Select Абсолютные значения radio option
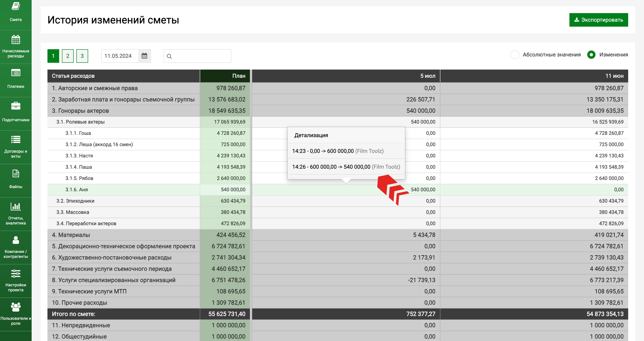The height and width of the screenshot is (341, 644). (515, 54)
